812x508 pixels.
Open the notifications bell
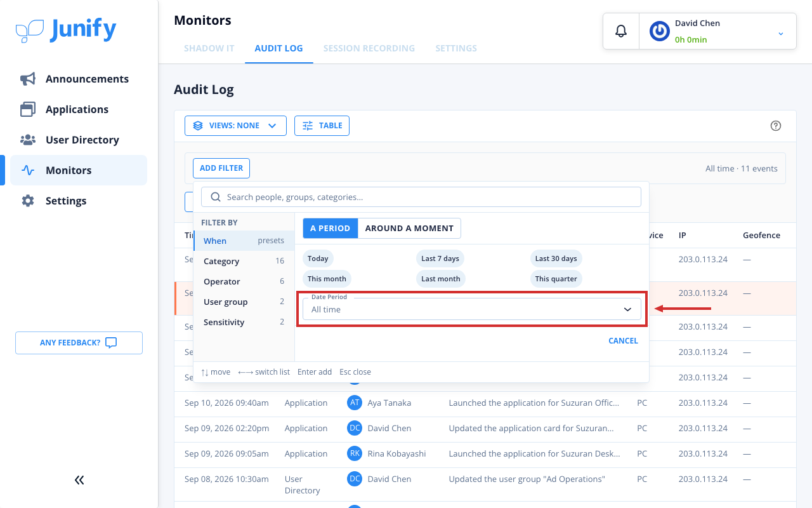(621, 30)
